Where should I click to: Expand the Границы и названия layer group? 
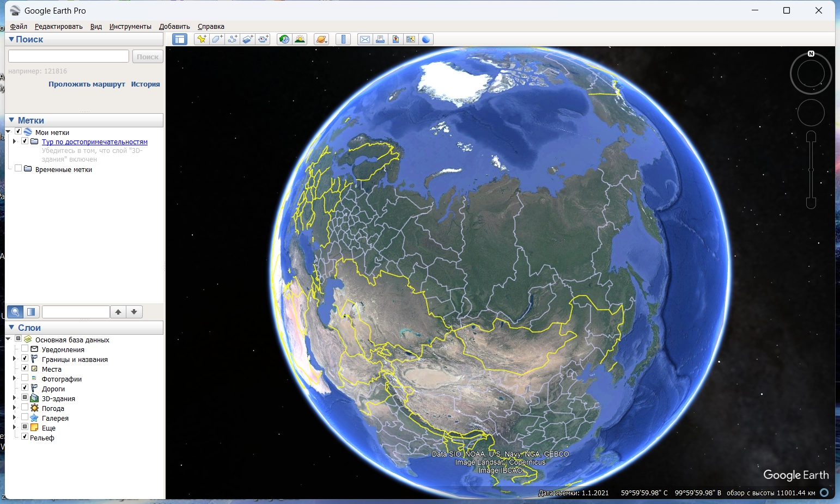pos(15,359)
